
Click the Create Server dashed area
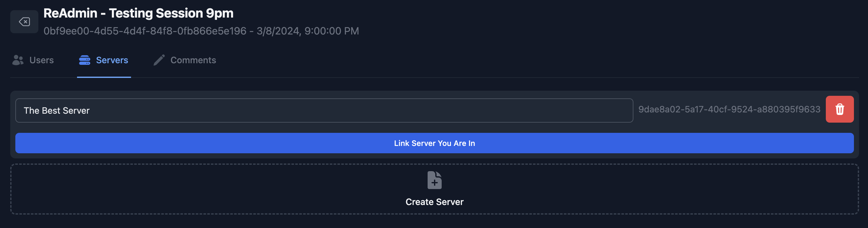pyautogui.click(x=434, y=189)
